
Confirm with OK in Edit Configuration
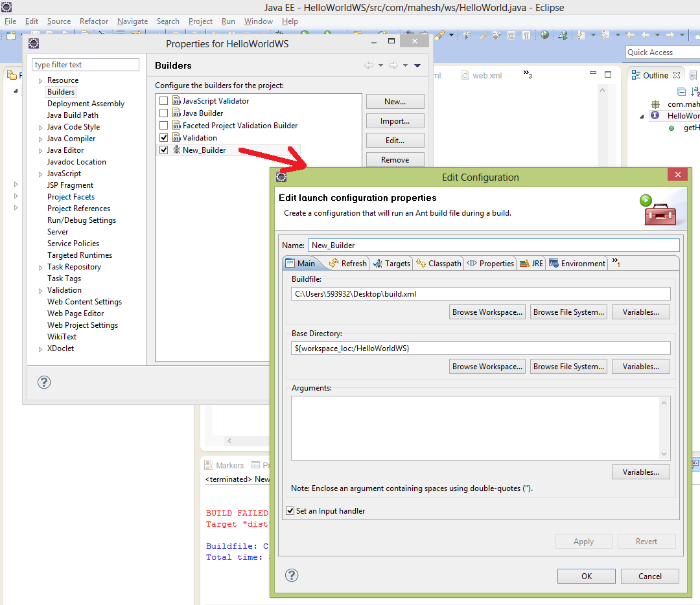click(x=586, y=576)
